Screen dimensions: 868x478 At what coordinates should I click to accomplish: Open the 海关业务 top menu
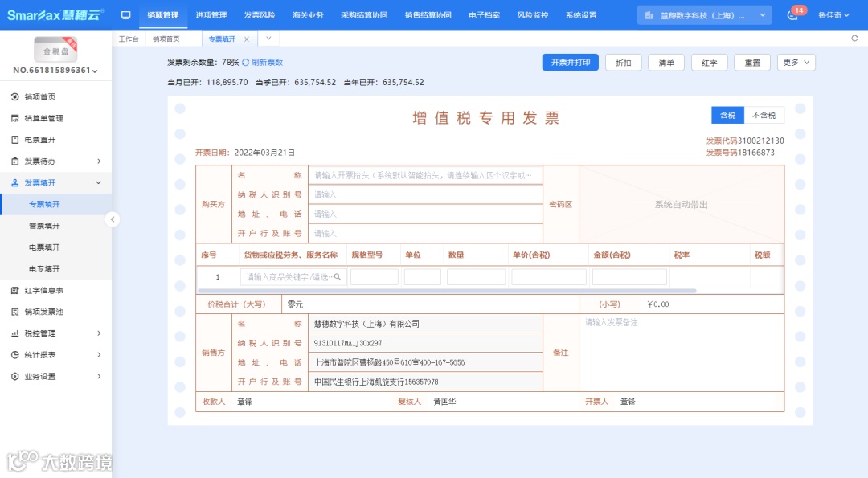point(308,15)
